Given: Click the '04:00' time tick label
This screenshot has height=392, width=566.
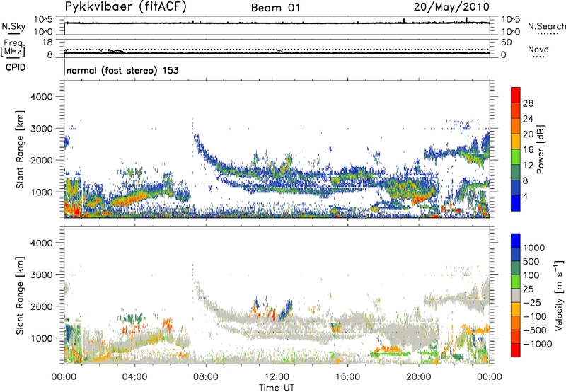Looking at the screenshot, I should [x=134, y=377].
